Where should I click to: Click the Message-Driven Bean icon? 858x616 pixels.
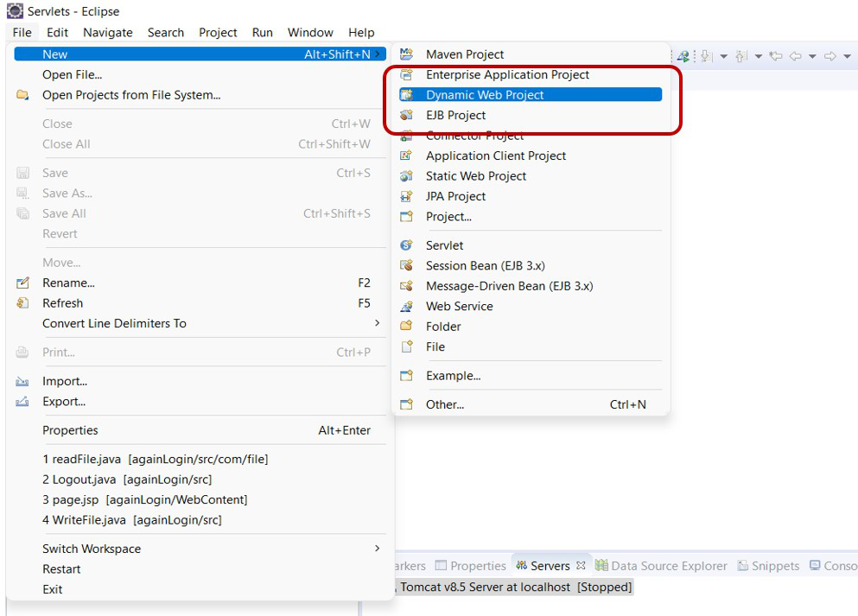click(406, 286)
